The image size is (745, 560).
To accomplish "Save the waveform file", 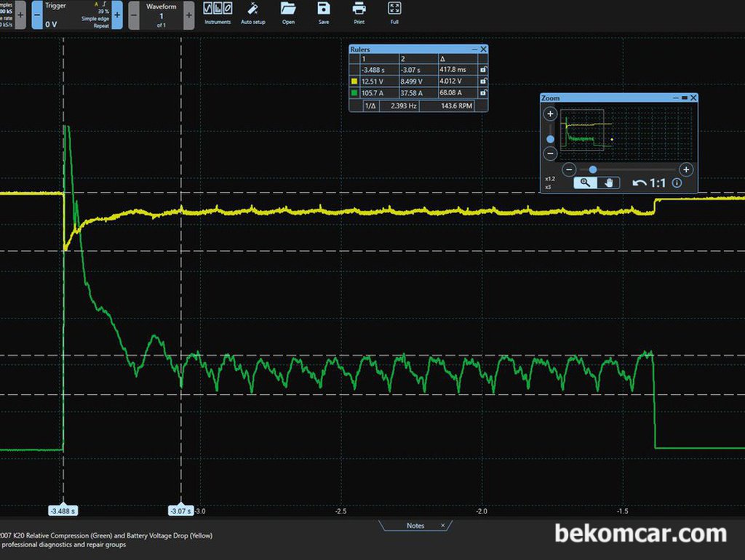I will tap(324, 13).
